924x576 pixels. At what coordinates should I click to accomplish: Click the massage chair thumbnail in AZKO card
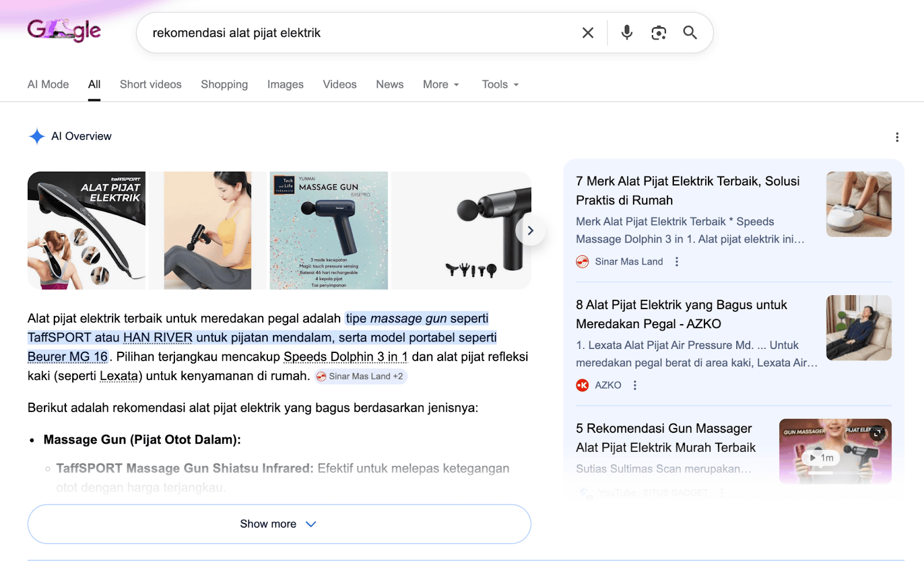[x=859, y=328]
